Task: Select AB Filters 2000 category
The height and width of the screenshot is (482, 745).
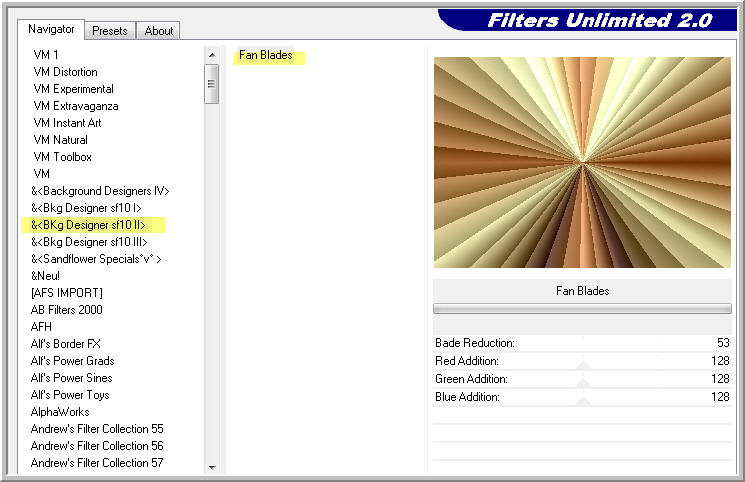Action: click(67, 310)
